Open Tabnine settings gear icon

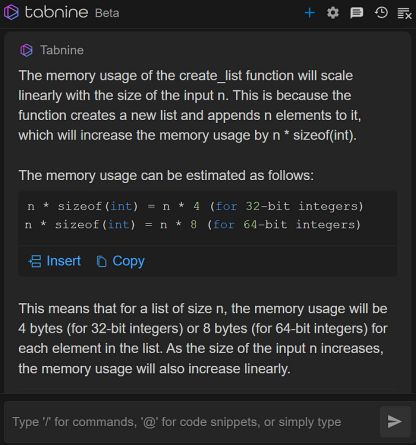coord(332,13)
